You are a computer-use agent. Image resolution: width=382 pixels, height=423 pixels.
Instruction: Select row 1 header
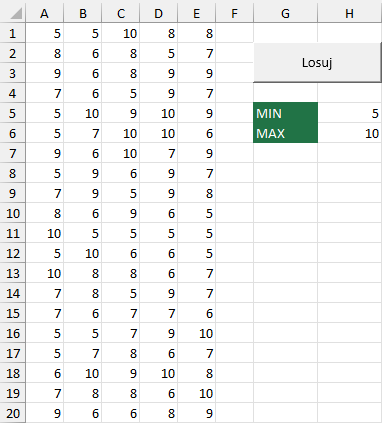(13, 33)
